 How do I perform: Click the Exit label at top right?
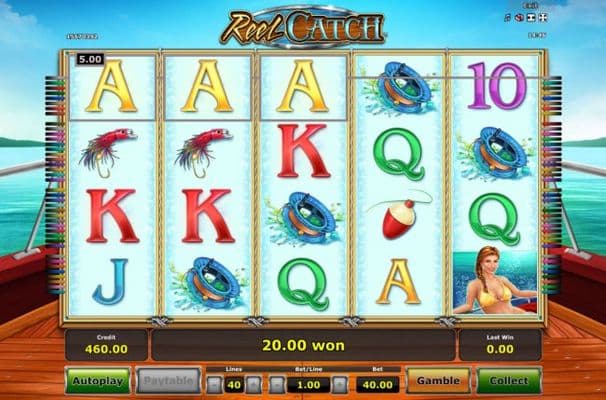(x=530, y=6)
